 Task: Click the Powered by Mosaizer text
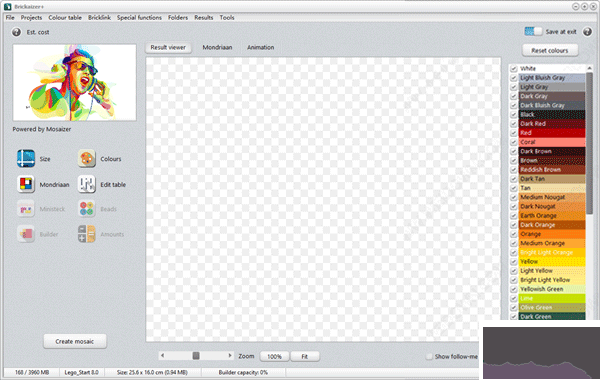(42, 129)
